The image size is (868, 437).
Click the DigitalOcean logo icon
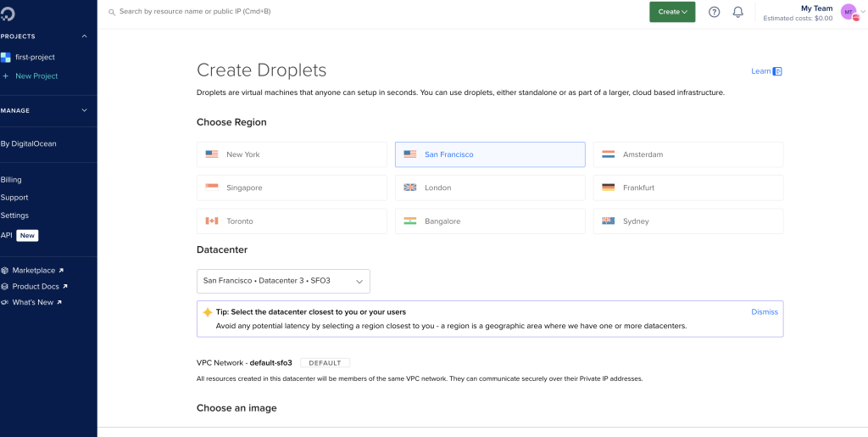click(7, 13)
